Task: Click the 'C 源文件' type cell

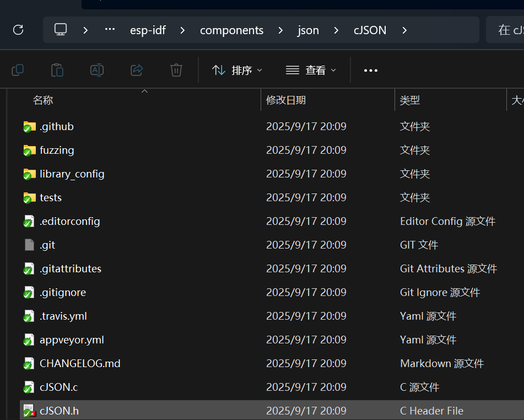Action: coord(420,387)
